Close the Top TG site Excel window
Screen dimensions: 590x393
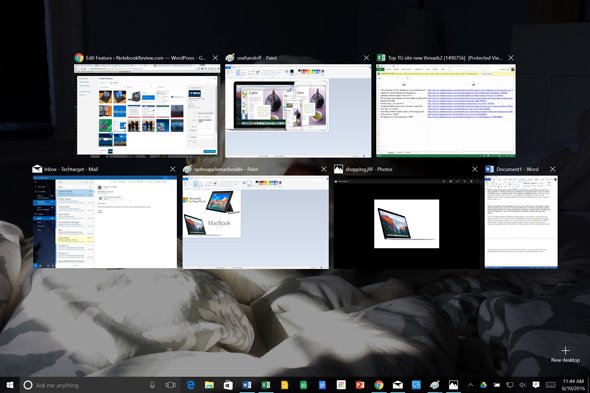pos(511,58)
